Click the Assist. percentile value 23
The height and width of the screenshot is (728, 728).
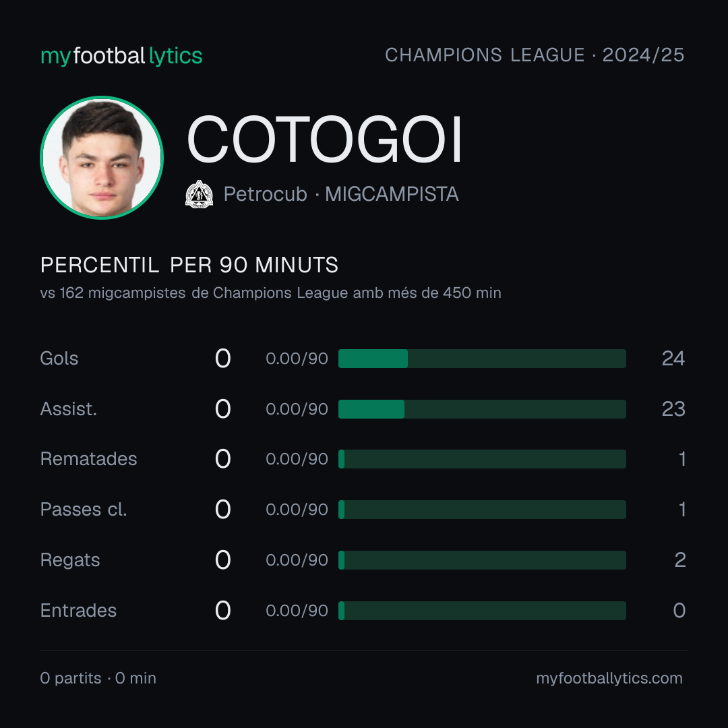[x=673, y=409]
